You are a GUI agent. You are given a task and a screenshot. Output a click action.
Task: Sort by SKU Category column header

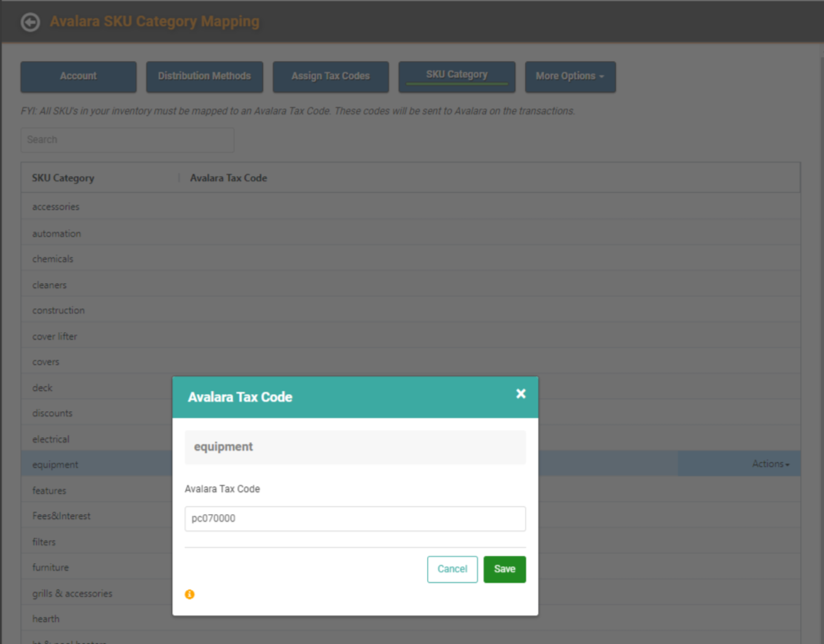coord(63,178)
